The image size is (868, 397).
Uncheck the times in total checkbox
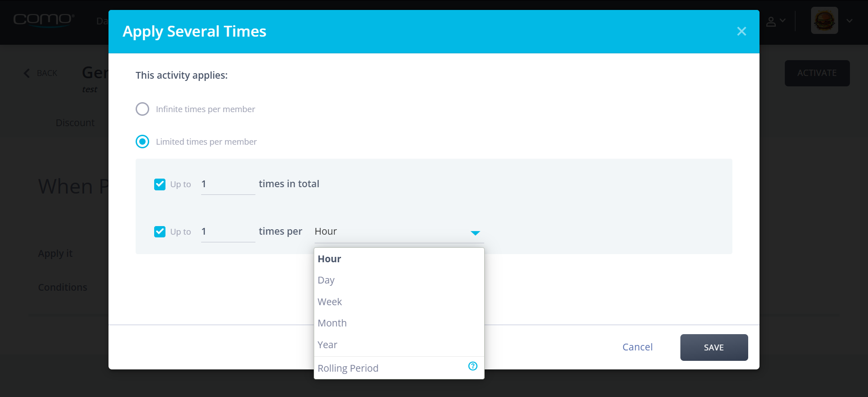pyautogui.click(x=160, y=184)
